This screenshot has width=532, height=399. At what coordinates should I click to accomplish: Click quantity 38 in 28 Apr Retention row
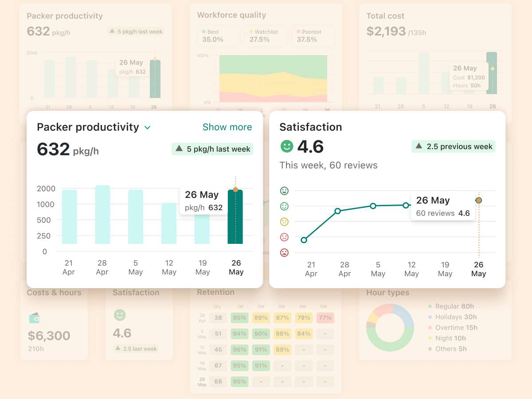[x=218, y=317]
